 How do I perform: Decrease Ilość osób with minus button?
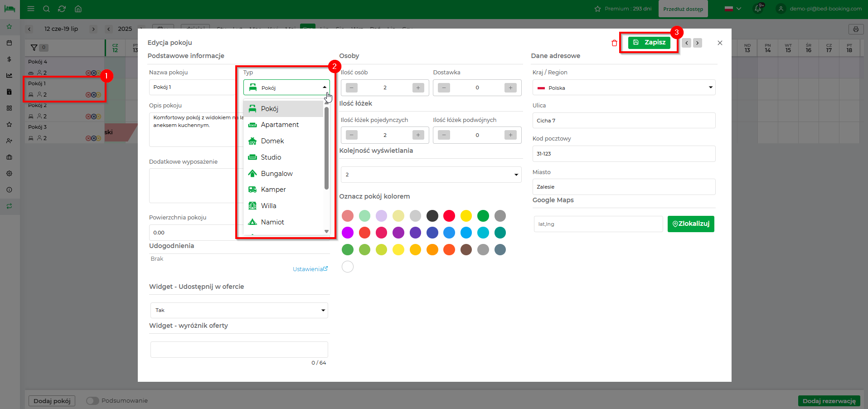[352, 88]
